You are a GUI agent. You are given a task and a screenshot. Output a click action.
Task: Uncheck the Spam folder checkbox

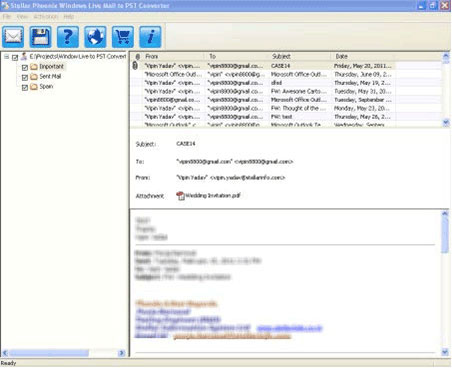24,87
